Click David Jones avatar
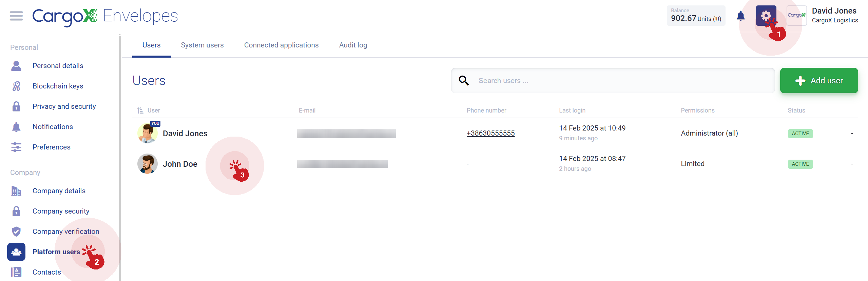 pyautogui.click(x=148, y=134)
